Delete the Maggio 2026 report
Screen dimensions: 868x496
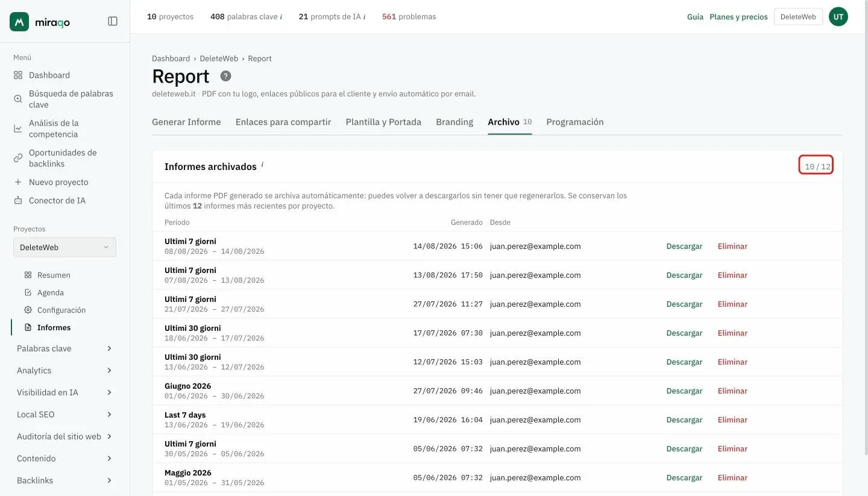point(732,477)
